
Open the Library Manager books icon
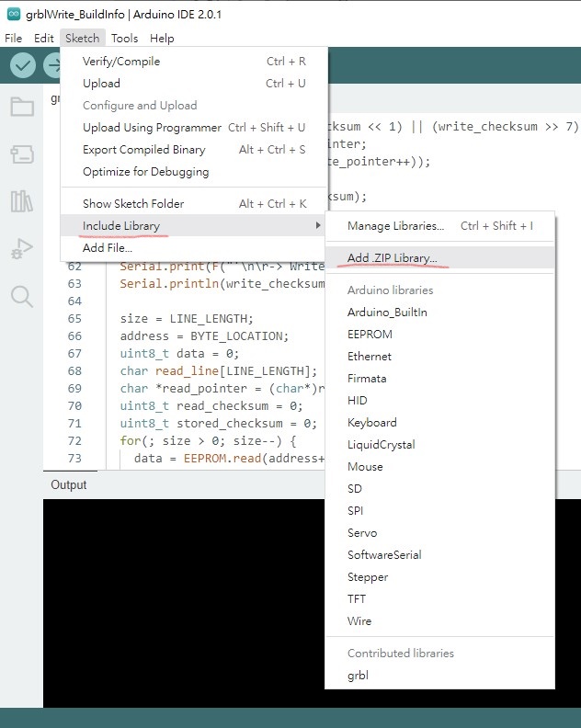[x=22, y=201]
